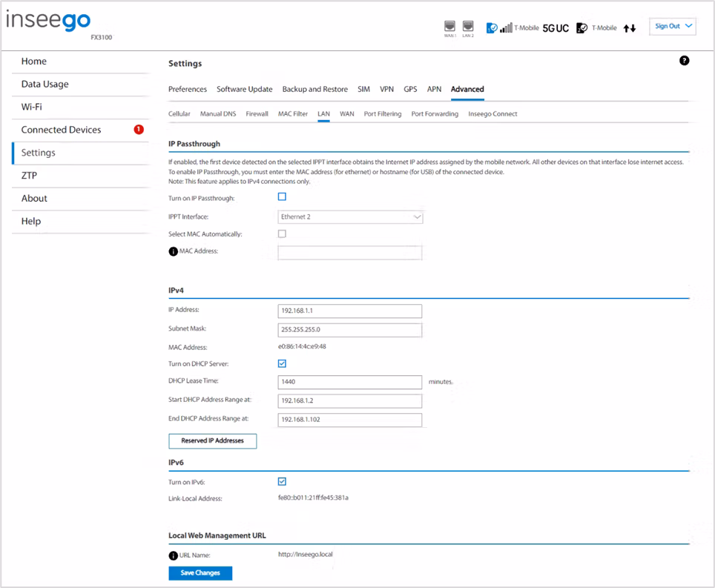Open the IPPT Interface Ethernet 2 dropdown
Screen dimensions: 715x588
coord(350,217)
